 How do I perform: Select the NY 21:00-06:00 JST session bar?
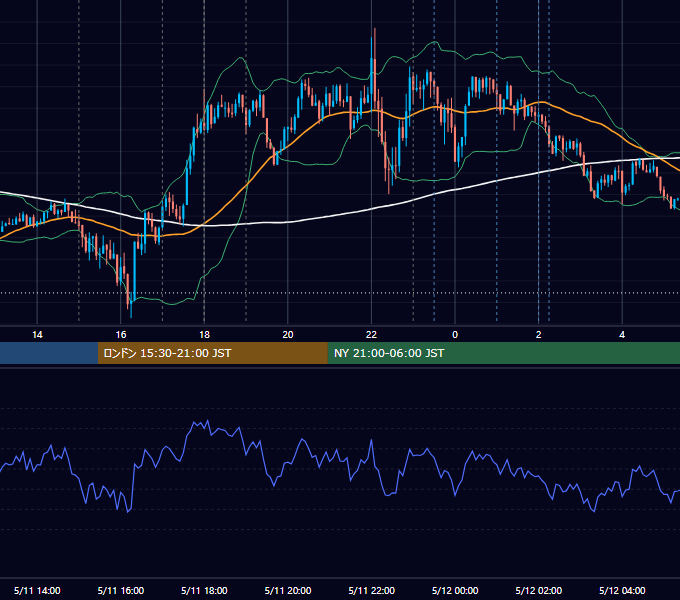[503, 353]
